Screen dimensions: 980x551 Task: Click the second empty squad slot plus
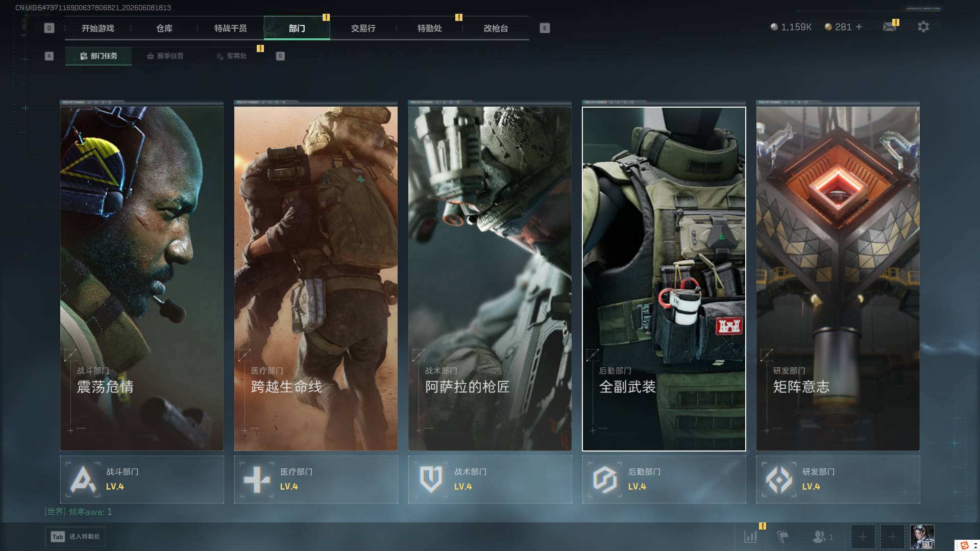892,537
